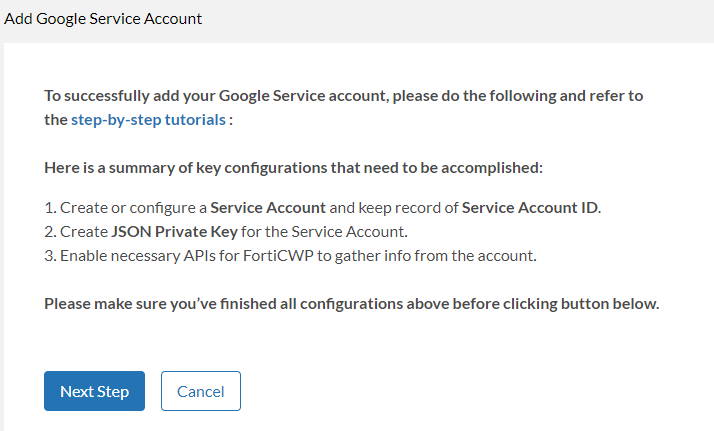Viewport: 714px width, 431px height.
Task: Click the 'Please make sure' notice line
Action: (x=351, y=303)
